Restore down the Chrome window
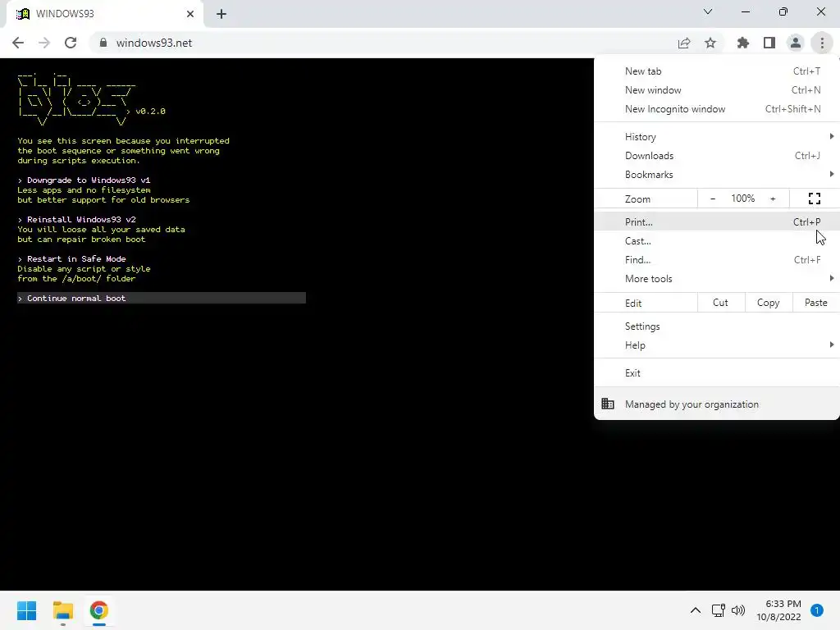The height and width of the screenshot is (630, 840). point(783,11)
